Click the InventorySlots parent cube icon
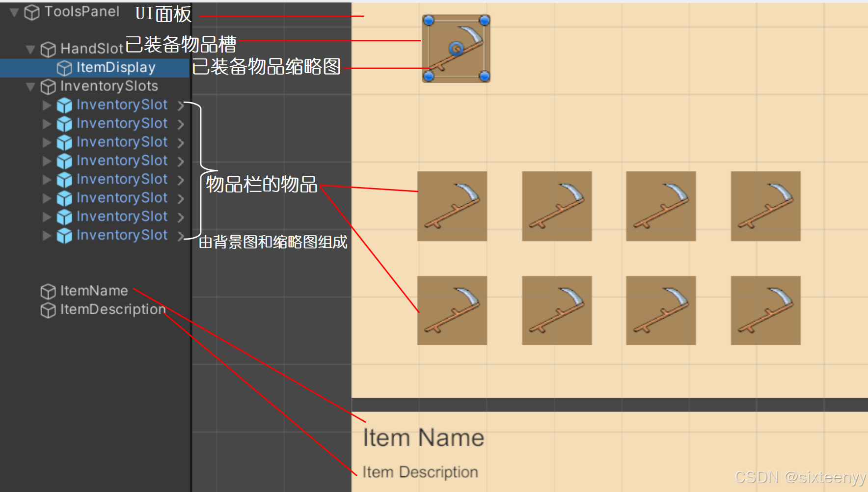 pyautogui.click(x=48, y=86)
